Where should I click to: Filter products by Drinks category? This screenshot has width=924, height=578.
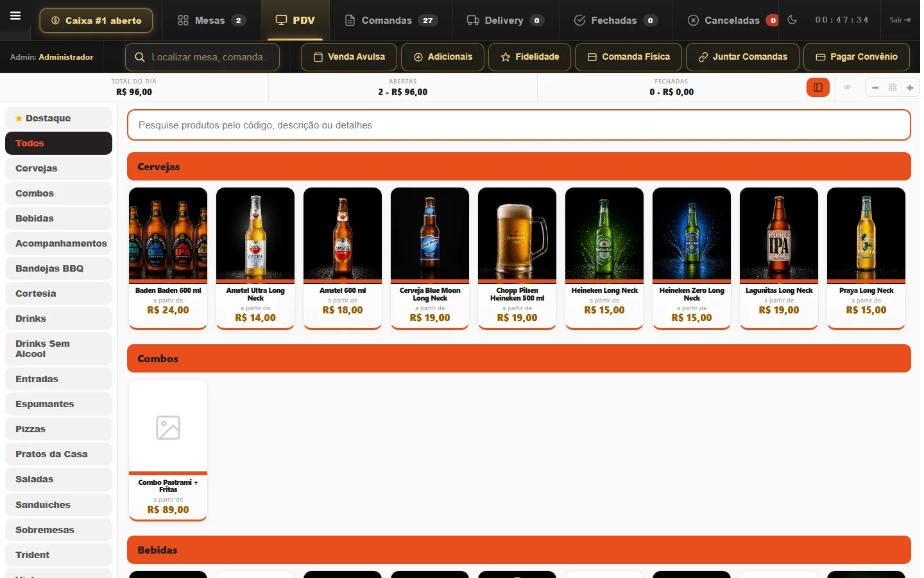pyautogui.click(x=58, y=319)
